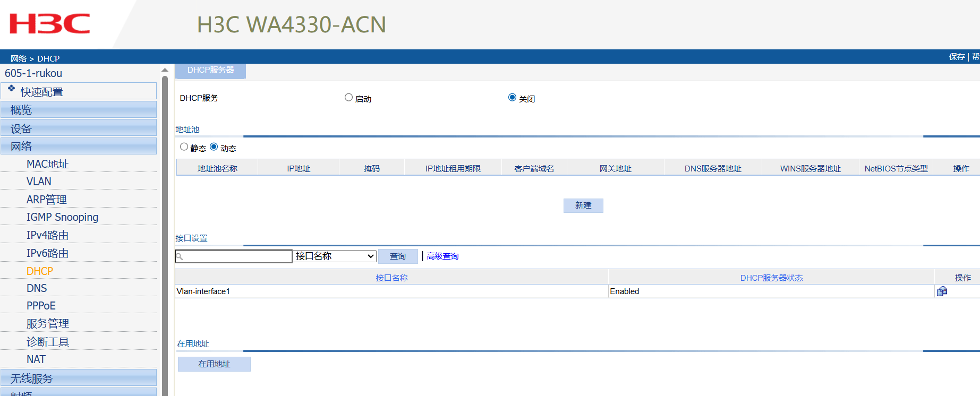Screen dimensions: 980x396
Task: Open IGMP Snooping settings
Action: pyautogui.click(x=63, y=217)
